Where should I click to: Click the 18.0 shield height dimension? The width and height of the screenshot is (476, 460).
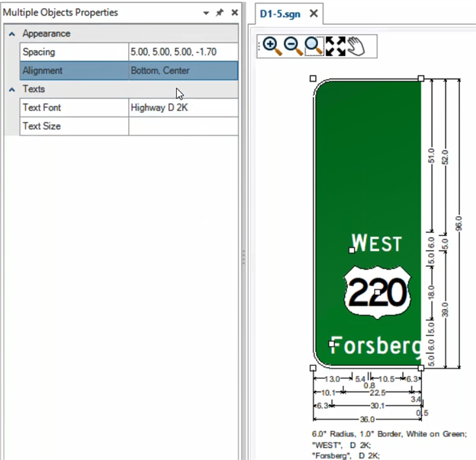pos(431,292)
